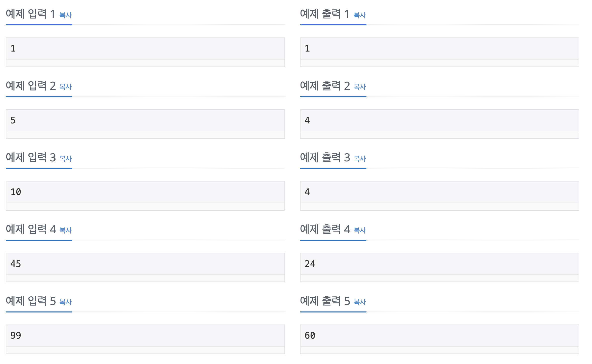Select 복사 beside 예제 입력 4

click(x=66, y=230)
